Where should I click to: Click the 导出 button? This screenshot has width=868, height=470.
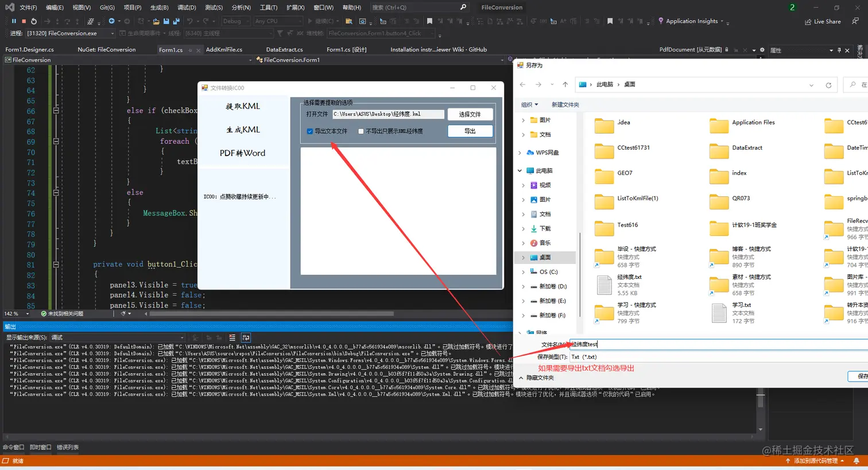(x=470, y=131)
